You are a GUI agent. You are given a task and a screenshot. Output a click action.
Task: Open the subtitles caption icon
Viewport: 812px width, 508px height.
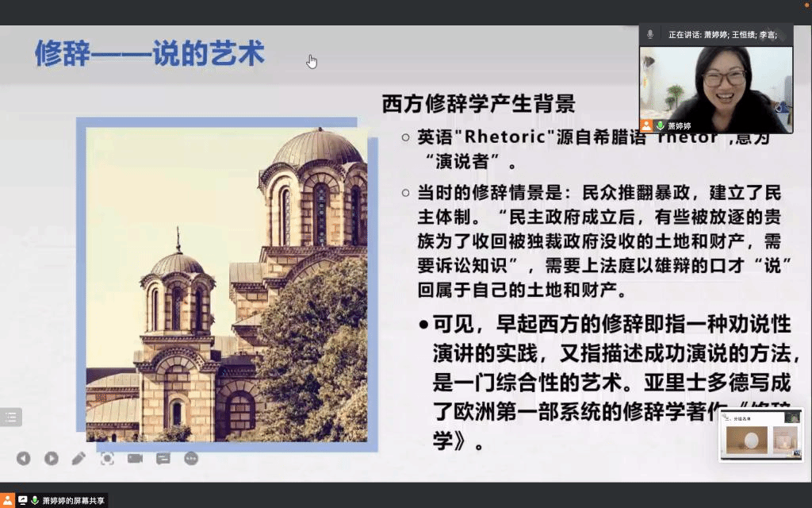pos(163,458)
